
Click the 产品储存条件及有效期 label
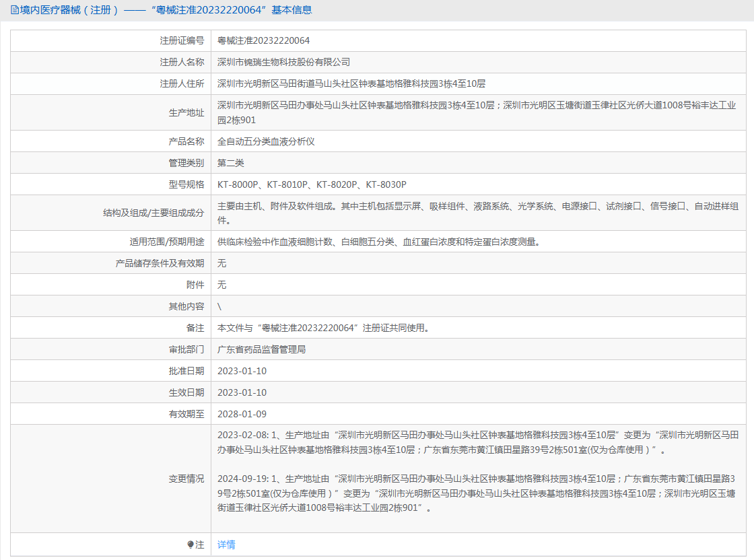coord(160,263)
